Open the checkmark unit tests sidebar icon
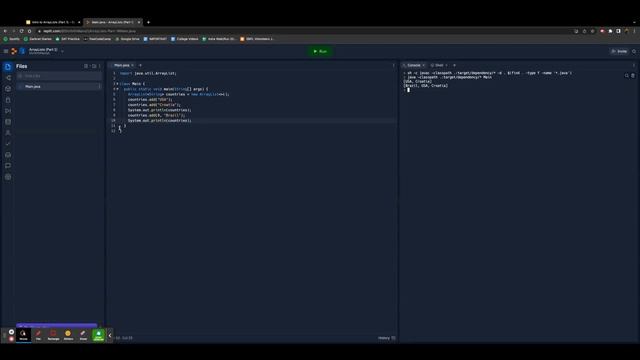This screenshot has height=360, width=640. (x=8, y=144)
